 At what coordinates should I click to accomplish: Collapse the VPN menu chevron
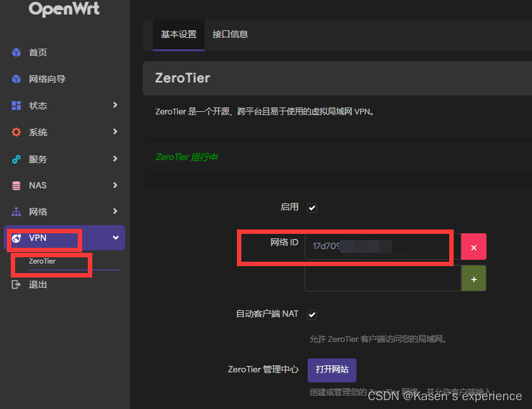click(x=116, y=238)
